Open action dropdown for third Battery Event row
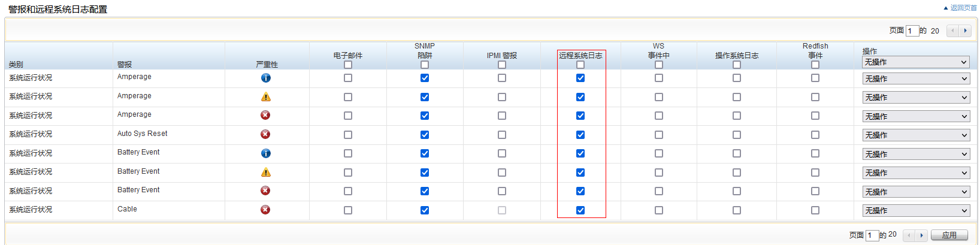Screen dimensions: 980x245 tap(916, 192)
